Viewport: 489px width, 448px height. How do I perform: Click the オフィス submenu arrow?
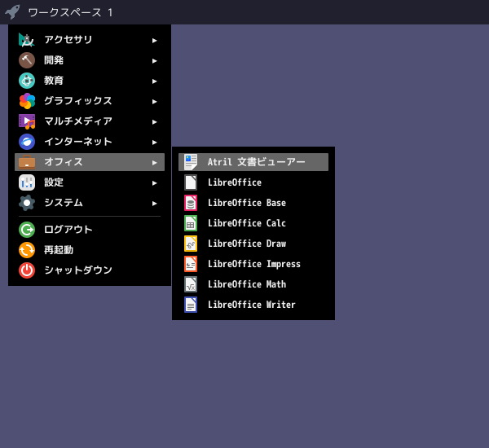coord(154,163)
